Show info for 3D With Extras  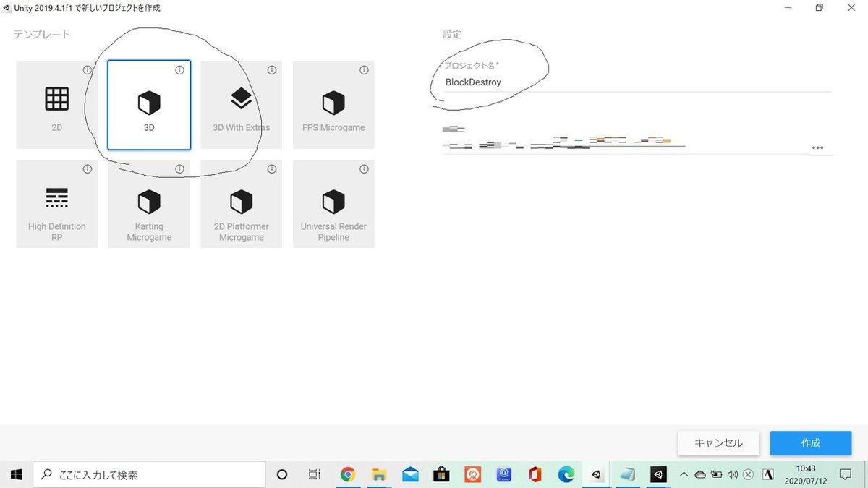pyautogui.click(x=272, y=70)
